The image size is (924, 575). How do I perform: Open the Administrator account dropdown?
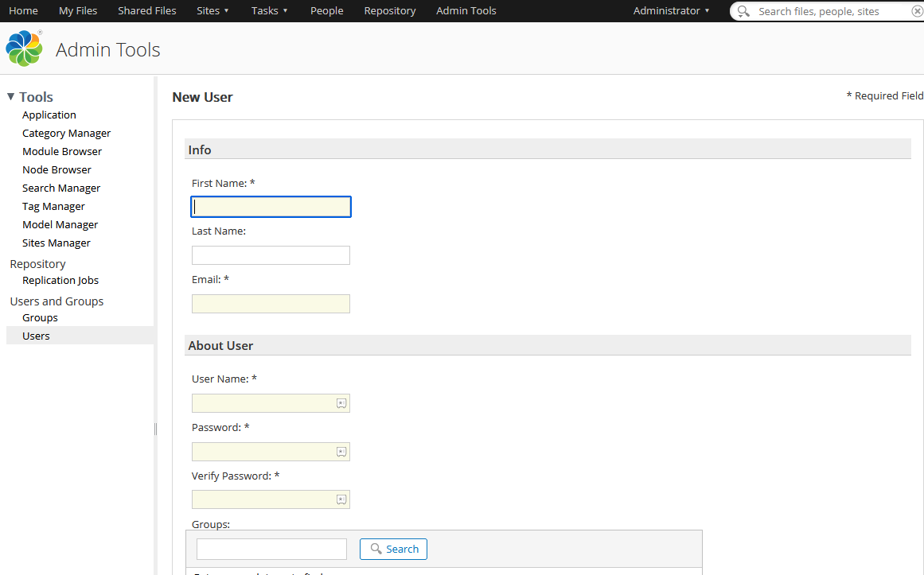(669, 10)
